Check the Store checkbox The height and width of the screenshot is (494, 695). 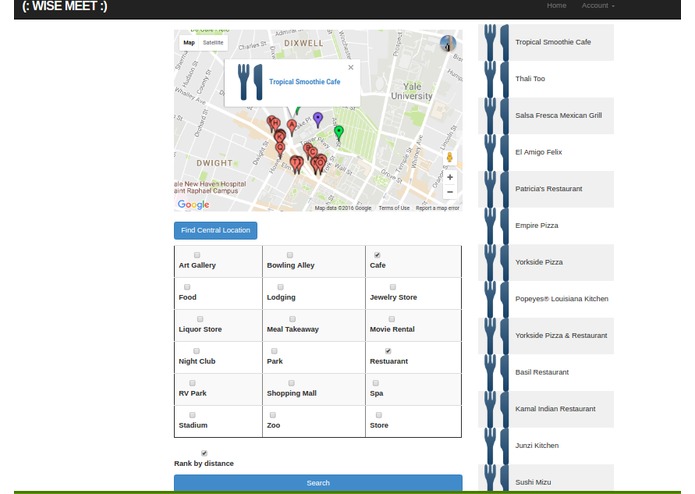[379, 415]
